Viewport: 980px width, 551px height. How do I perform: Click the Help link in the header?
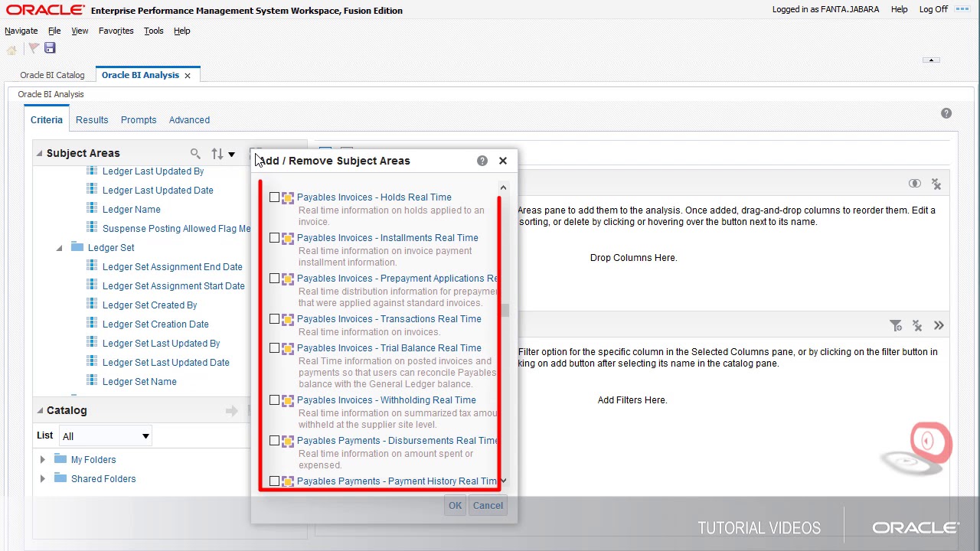click(899, 9)
